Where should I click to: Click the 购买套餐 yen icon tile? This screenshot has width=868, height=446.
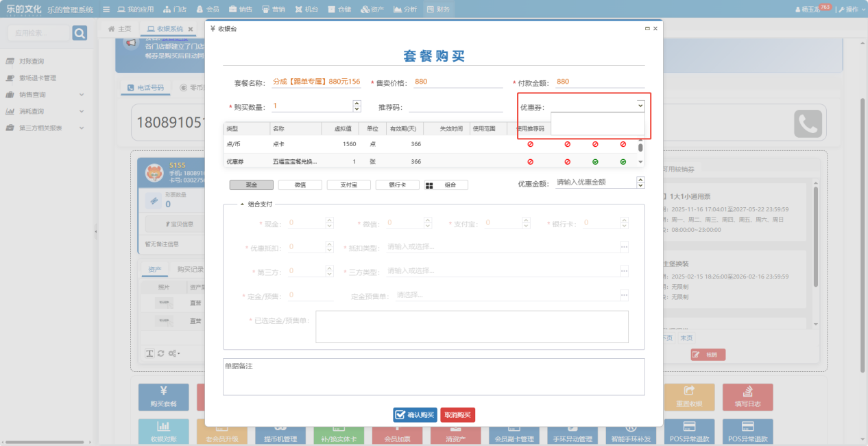[x=163, y=396]
